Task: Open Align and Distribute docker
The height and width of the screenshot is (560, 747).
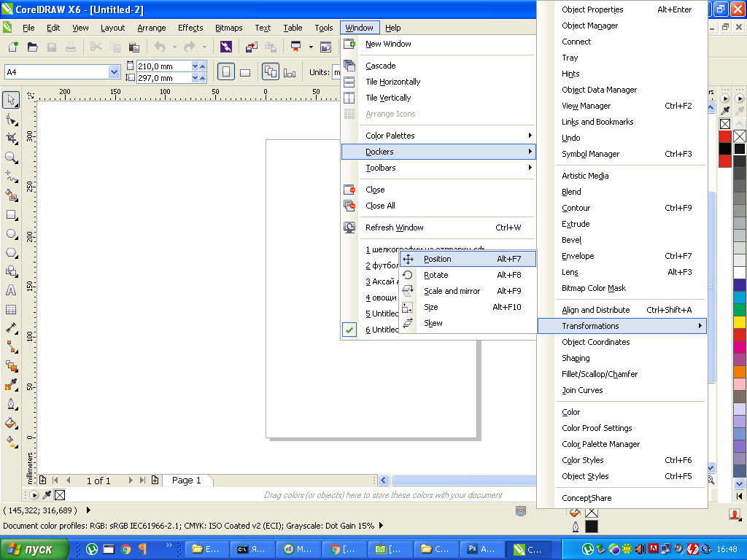Action: [x=622, y=310]
